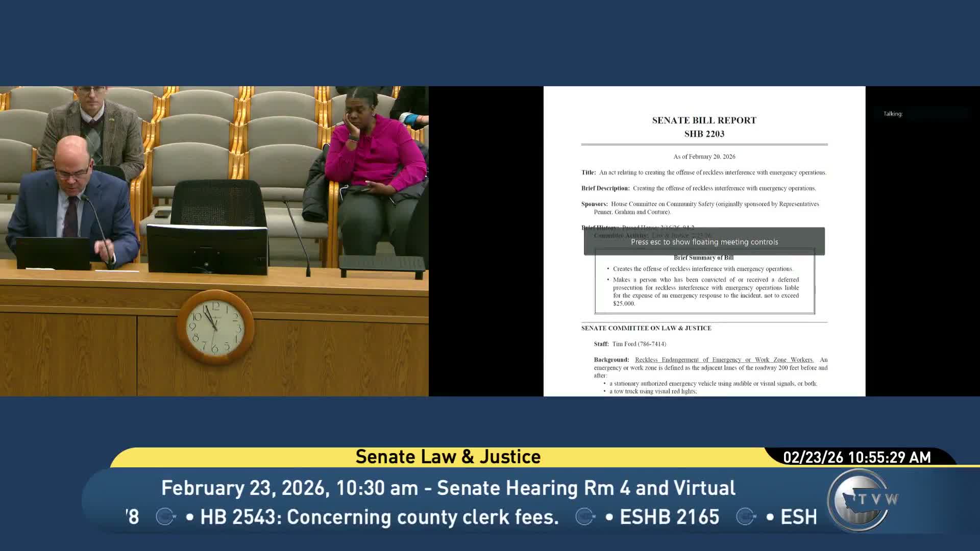
Task: Click the 02/23/26 timestamp display
Action: point(856,457)
